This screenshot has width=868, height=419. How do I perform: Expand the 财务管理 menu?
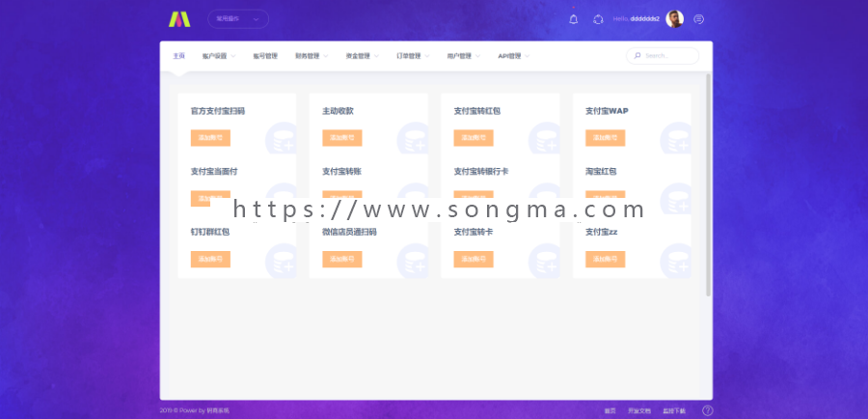tap(312, 56)
